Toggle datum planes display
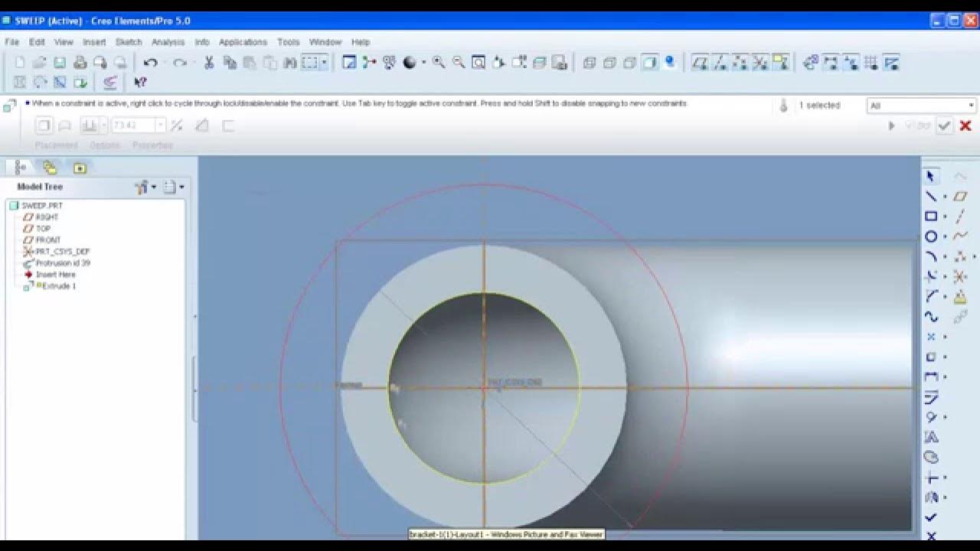 (700, 63)
